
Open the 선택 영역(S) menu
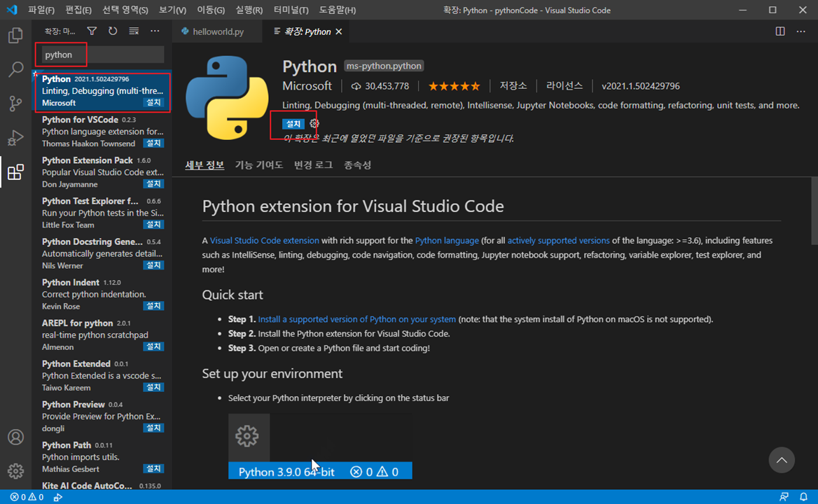[125, 10]
